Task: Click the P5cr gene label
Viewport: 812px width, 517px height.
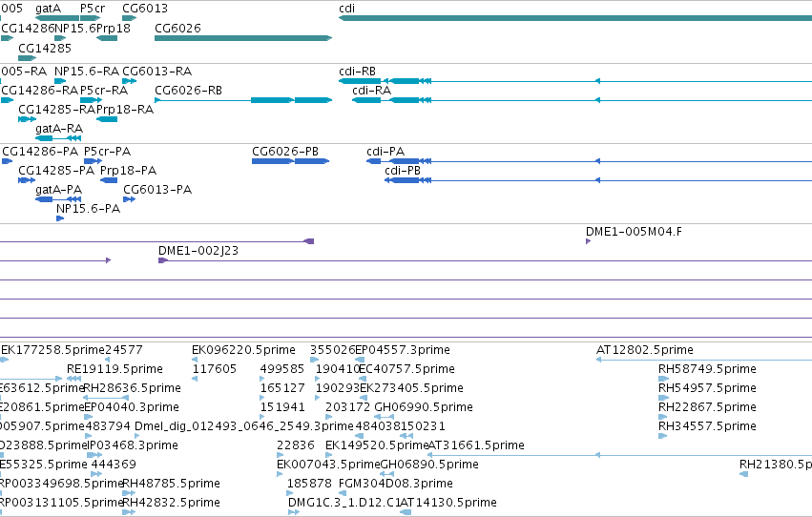Action: pyautogui.click(x=93, y=9)
